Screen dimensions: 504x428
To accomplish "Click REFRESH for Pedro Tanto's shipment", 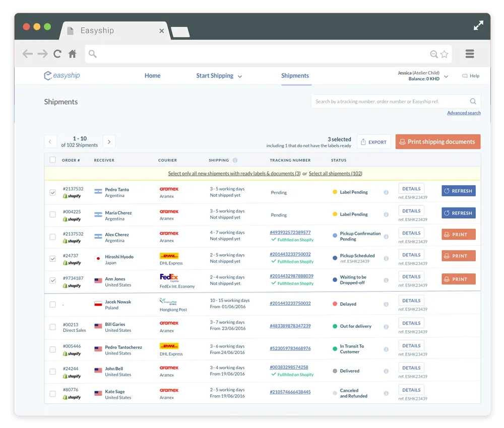I will point(458,191).
